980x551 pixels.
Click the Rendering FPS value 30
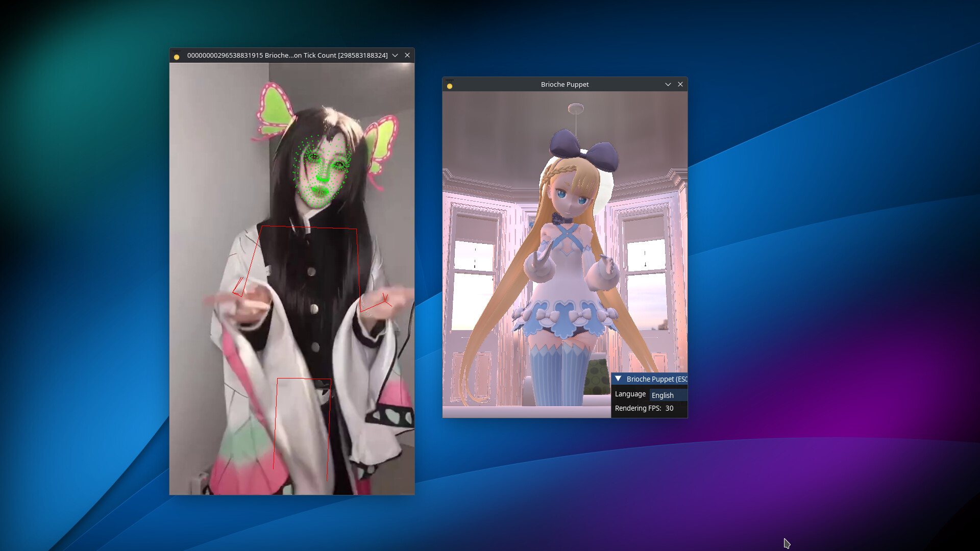coord(670,408)
